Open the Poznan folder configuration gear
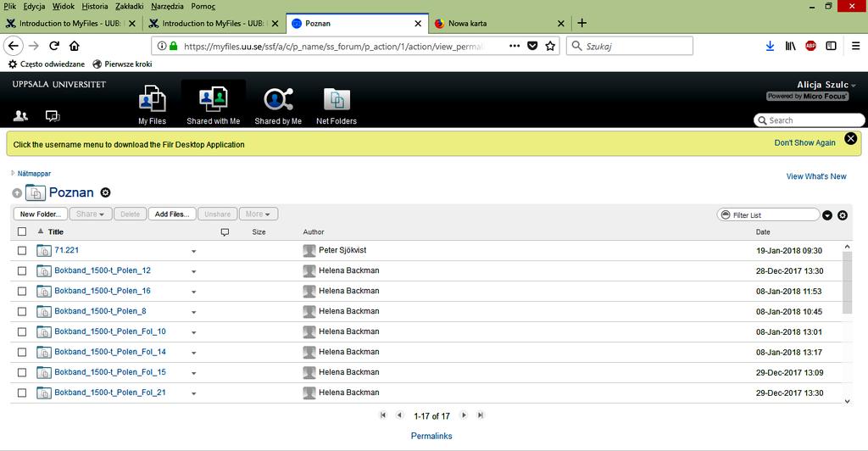868x451 pixels. [x=105, y=192]
